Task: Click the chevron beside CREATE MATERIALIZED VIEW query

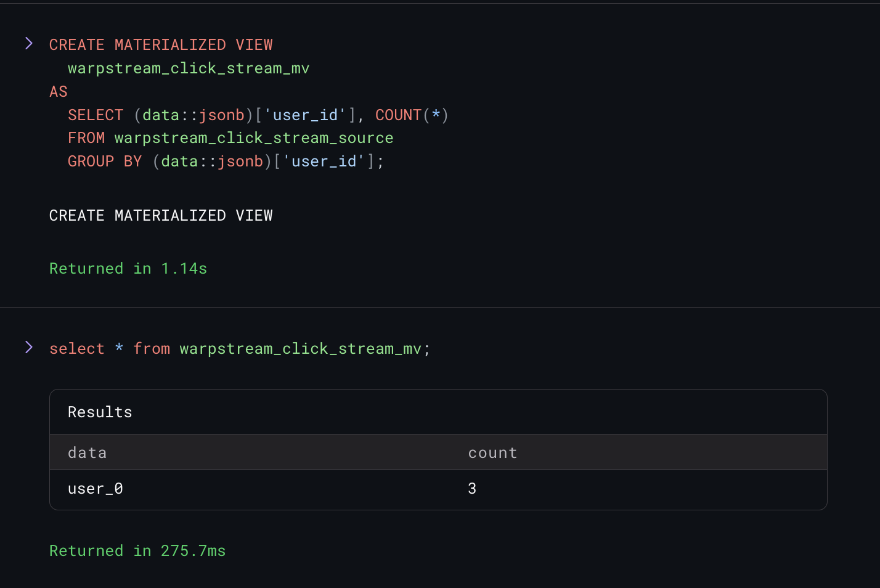Action: [29, 43]
